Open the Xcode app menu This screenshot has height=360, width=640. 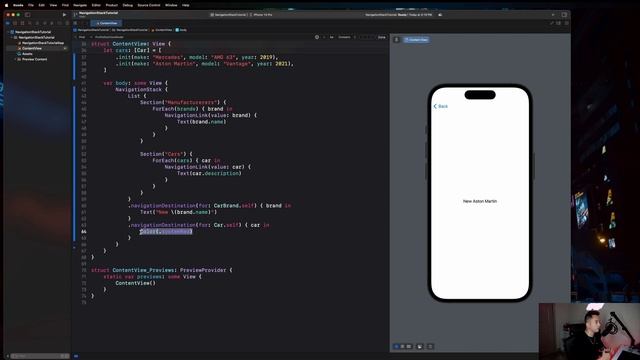point(18,5)
